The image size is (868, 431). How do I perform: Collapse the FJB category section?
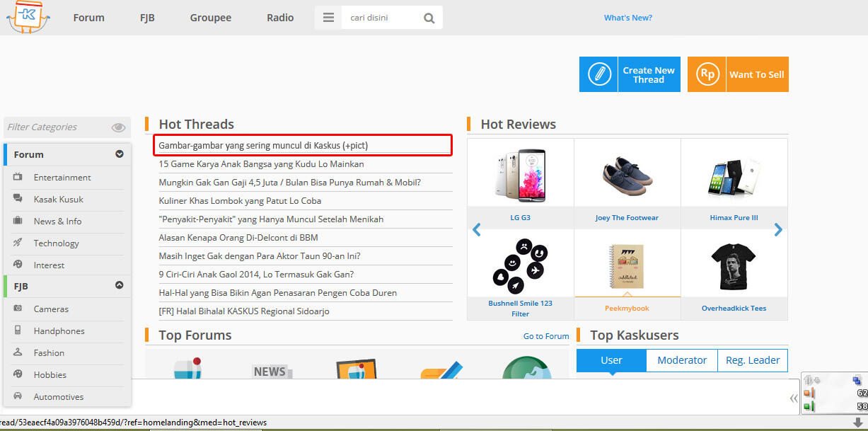click(120, 285)
